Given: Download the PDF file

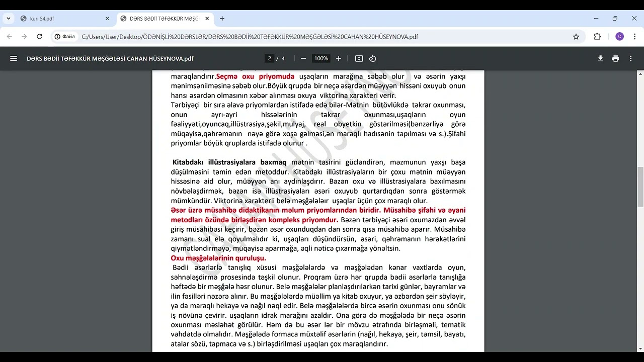Looking at the screenshot, I should (600, 58).
